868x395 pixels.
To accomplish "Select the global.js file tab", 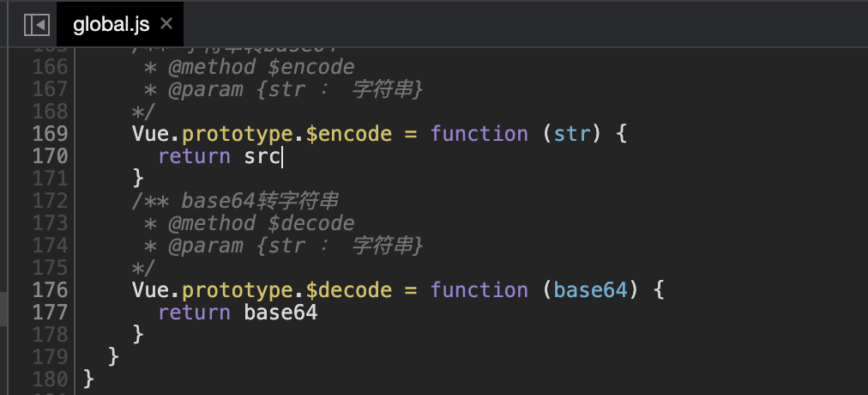I will point(111,25).
